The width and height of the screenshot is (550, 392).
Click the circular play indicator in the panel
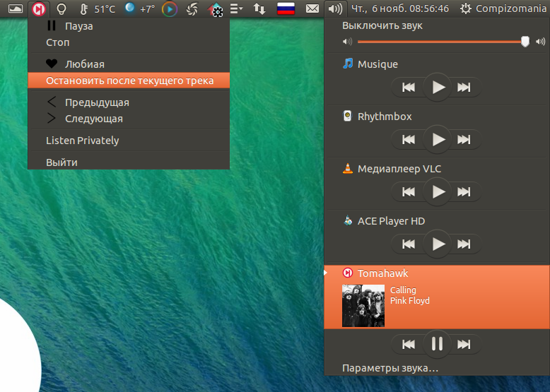pos(170,9)
